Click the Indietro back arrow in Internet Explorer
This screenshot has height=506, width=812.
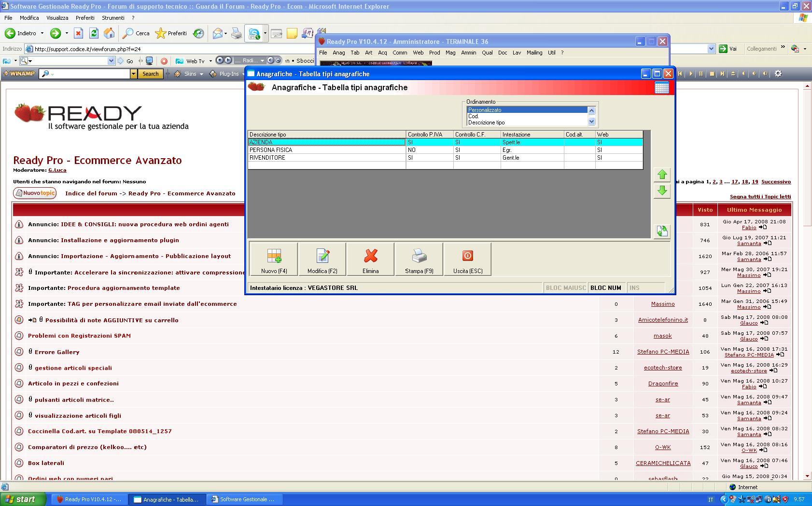[x=10, y=33]
